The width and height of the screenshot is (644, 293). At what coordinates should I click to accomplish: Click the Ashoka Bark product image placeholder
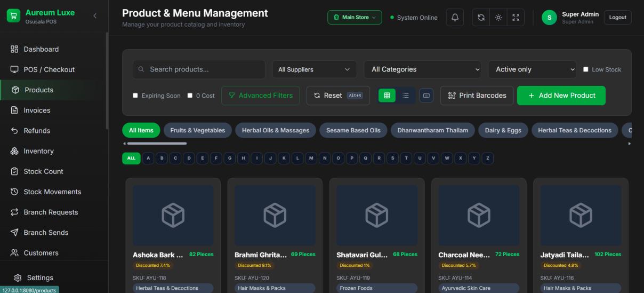[x=173, y=215]
